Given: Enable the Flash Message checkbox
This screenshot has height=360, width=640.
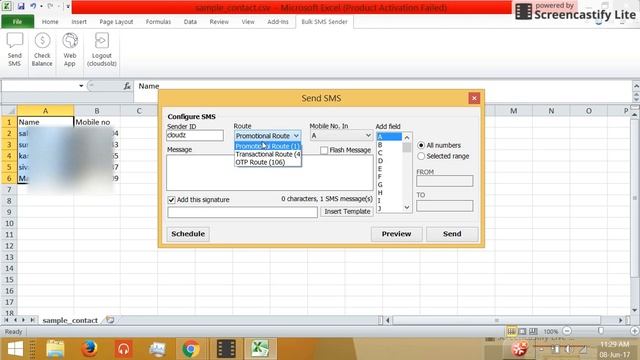Looking at the screenshot, I should tap(324, 150).
